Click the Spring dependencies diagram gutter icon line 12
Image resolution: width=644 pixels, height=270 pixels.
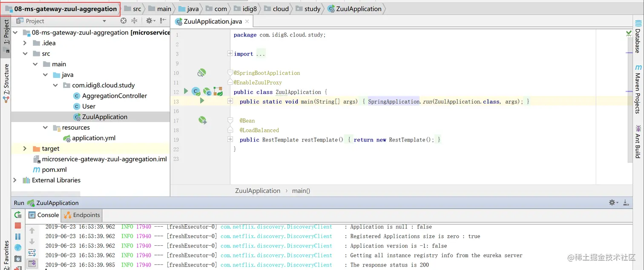tap(218, 91)
